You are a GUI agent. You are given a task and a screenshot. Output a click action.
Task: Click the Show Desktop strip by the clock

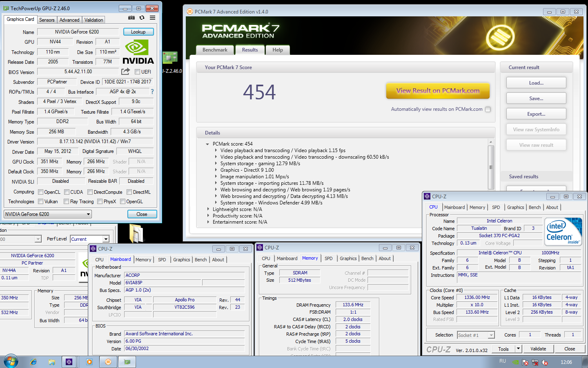(x=585, y=362)
